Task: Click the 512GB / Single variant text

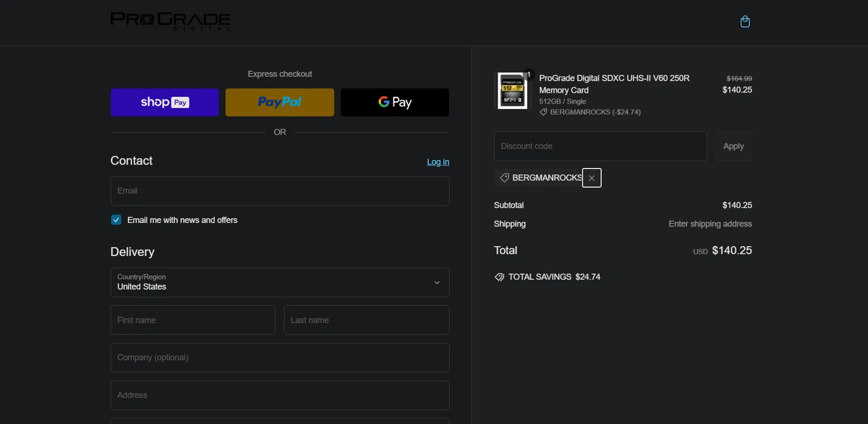Action: pos(562,101)
